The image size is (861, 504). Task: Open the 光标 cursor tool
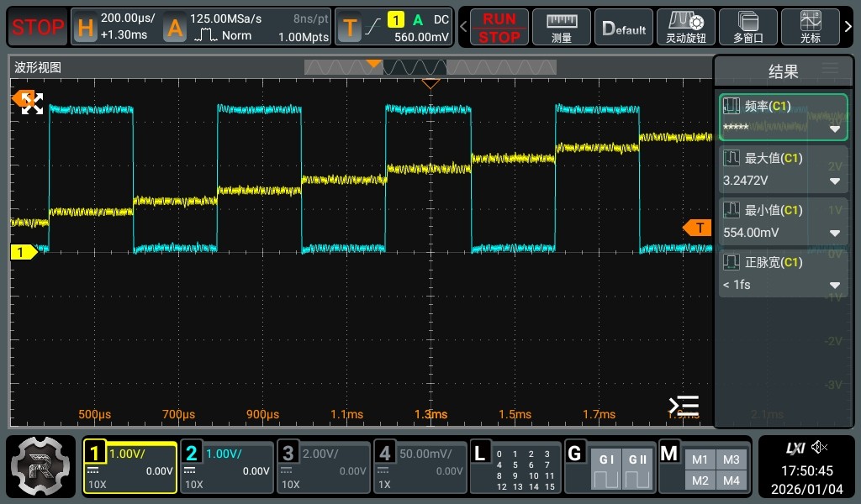click(x=810, y=27)
